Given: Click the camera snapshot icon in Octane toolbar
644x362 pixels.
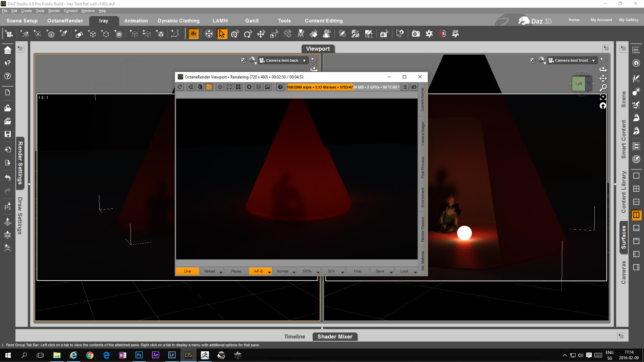Looking at the screenshot, I should click(x=414, y=87).
